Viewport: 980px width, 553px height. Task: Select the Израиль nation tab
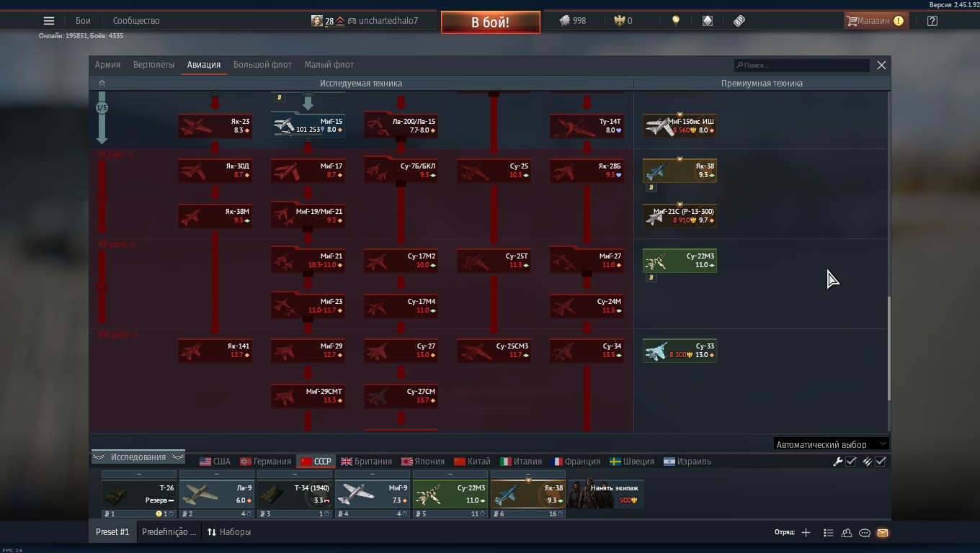tap(687, 462)
